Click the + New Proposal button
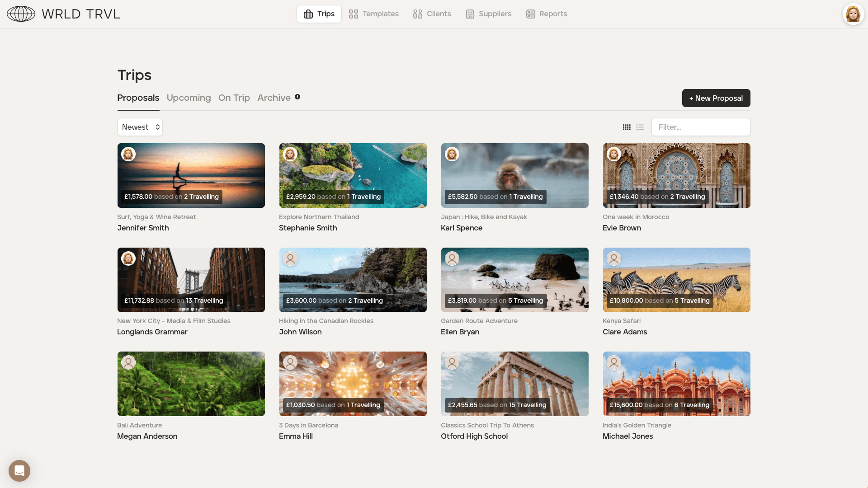The image size is (868, 488). tap(716, 98)
